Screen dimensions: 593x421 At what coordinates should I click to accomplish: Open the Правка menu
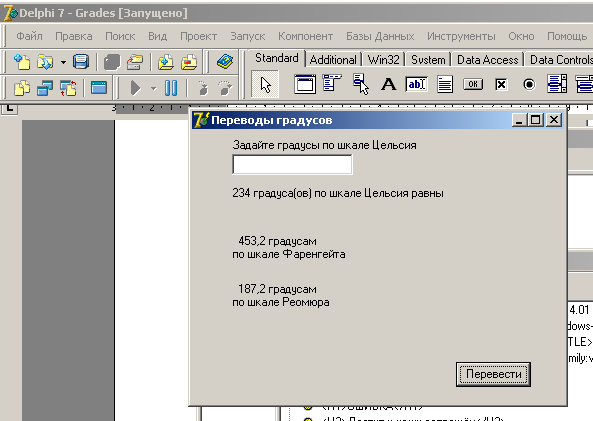[74, 36]
